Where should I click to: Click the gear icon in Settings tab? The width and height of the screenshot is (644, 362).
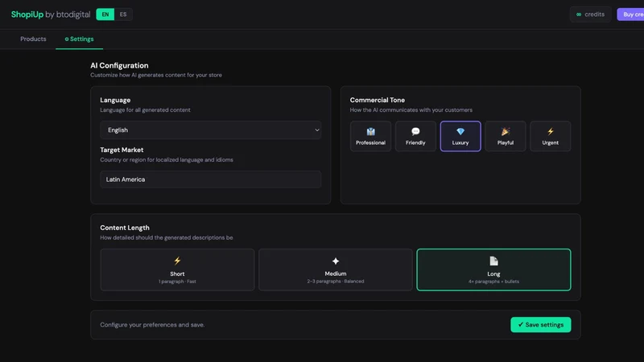[x=67, y=39]
